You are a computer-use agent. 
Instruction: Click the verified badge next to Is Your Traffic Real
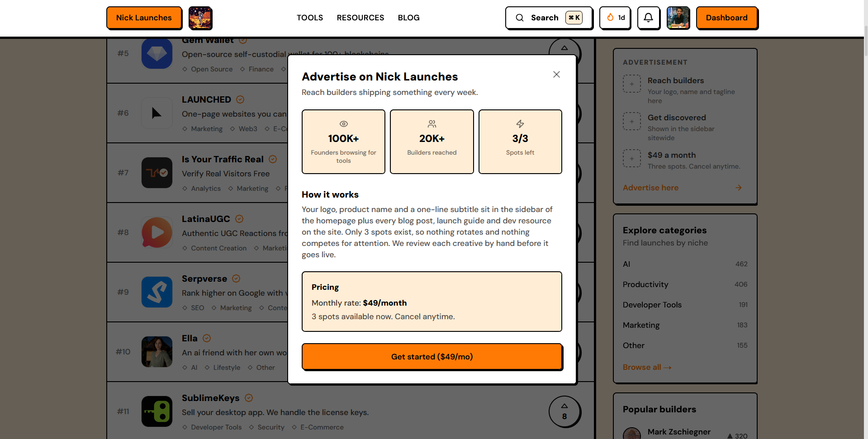pos(273,159)
